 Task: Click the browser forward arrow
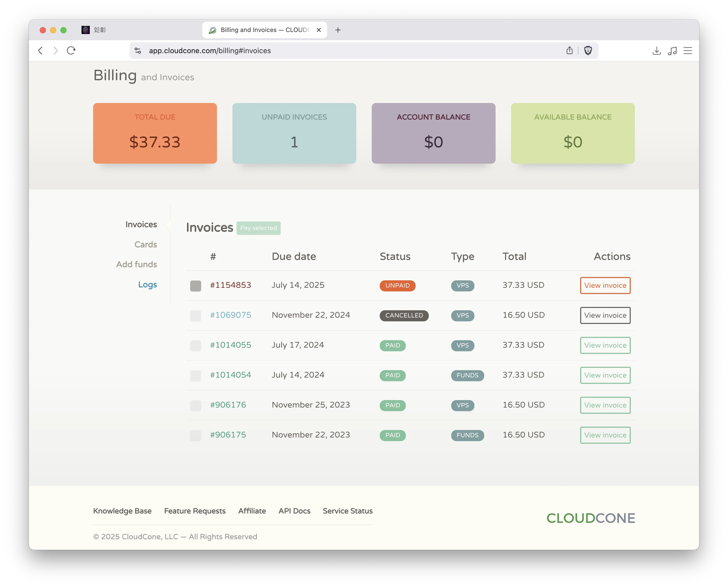(56, 51)
